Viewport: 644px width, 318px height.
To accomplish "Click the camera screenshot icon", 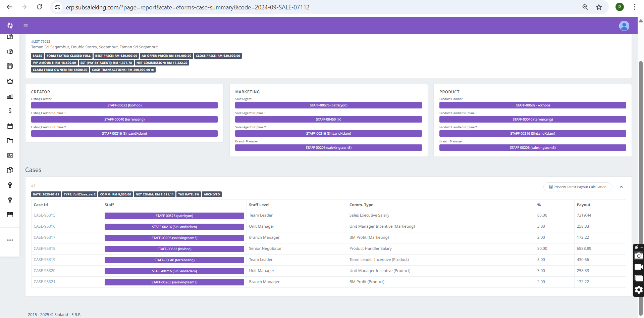I will (639, 256).
